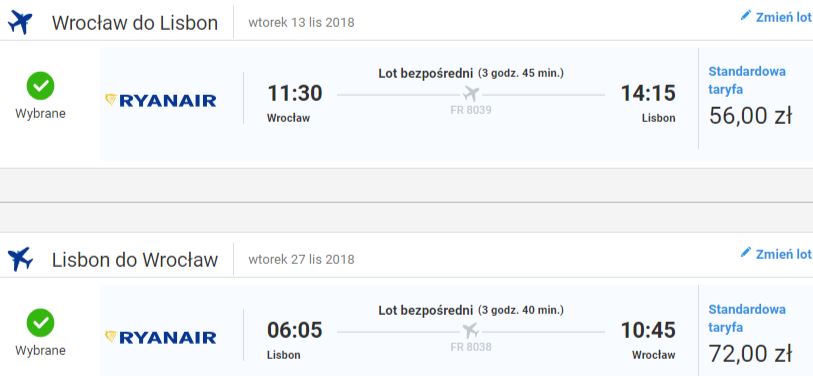
Task: Click the airplane icon beside Wrocław do Lisbon
Action: pyautogui.click(x=20, y=22)
